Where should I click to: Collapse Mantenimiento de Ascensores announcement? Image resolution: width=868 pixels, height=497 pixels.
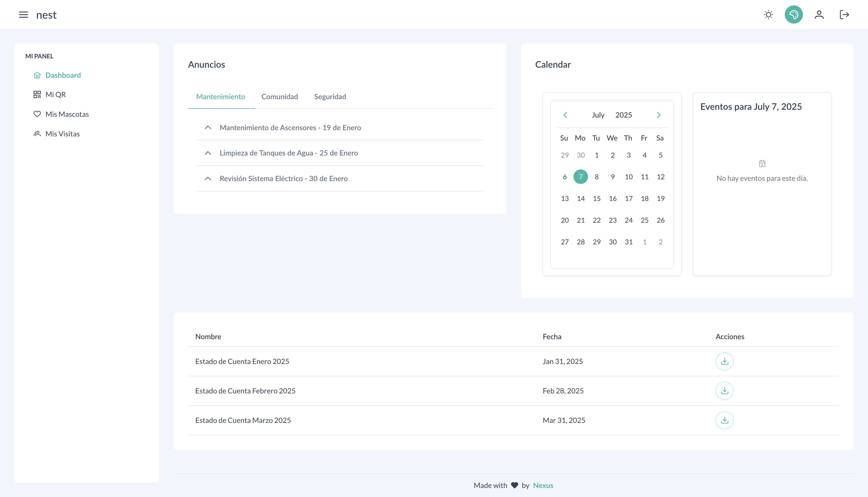208,128
